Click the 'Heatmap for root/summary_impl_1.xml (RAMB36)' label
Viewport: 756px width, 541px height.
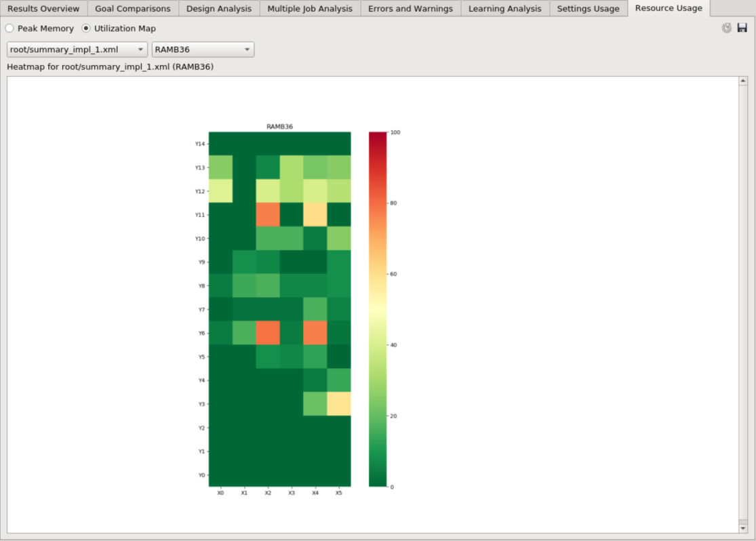[x=110, y=66]
